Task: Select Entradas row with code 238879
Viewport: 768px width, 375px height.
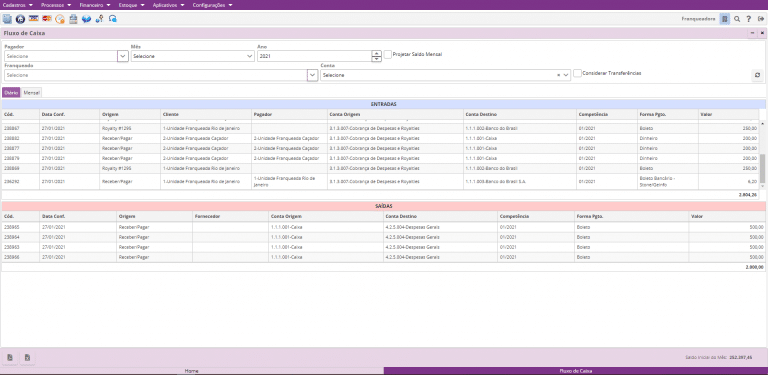Action: [x=380, y=158]
